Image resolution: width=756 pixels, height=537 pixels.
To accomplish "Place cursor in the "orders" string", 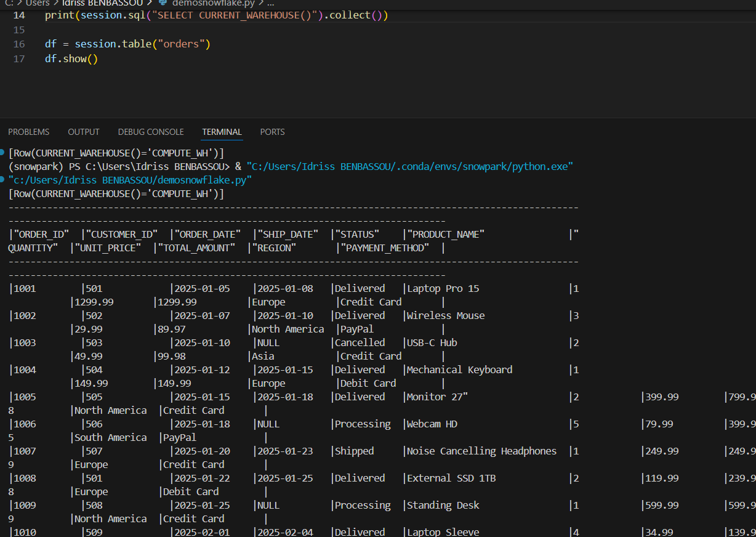I will click(x=185, y=44).
